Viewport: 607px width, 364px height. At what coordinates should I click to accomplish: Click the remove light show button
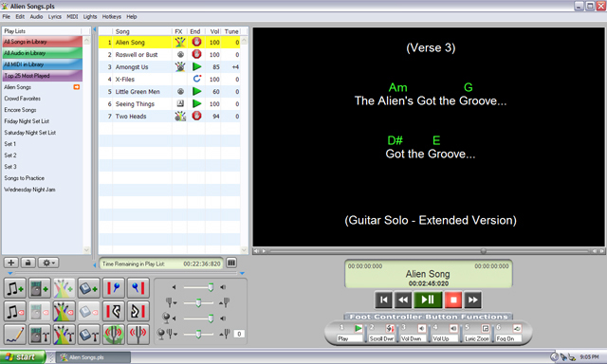pos(64,312)
